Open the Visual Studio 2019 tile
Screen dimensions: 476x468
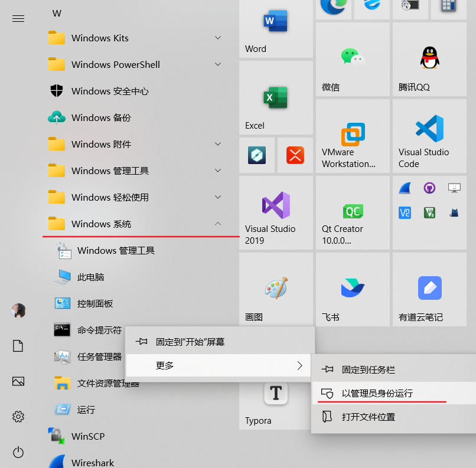[x=276, y=213]
